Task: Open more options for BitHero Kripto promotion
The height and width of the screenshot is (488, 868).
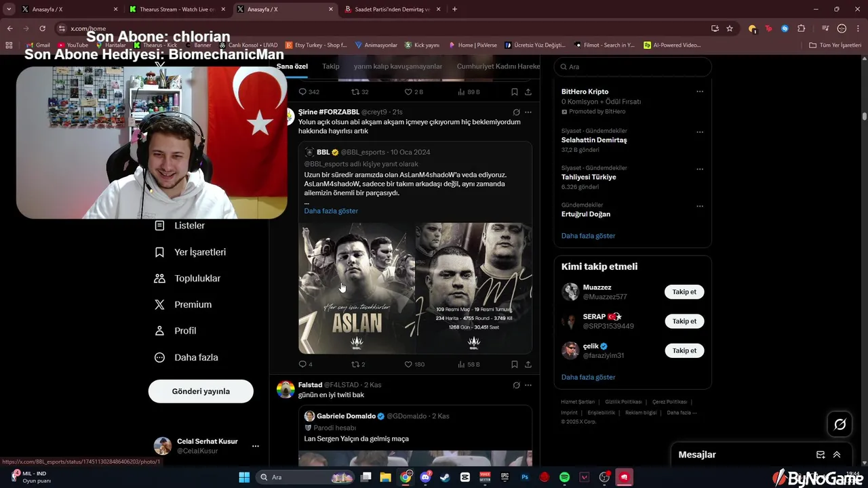Action: pos(700,91)
